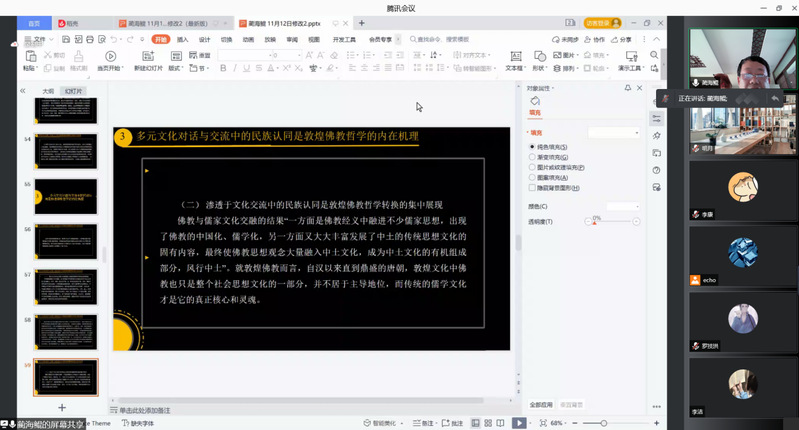The width and height of the screenshot is (799, 430).
Task: Switch to the 大纲 outline tab
Action: pos(47,90)
